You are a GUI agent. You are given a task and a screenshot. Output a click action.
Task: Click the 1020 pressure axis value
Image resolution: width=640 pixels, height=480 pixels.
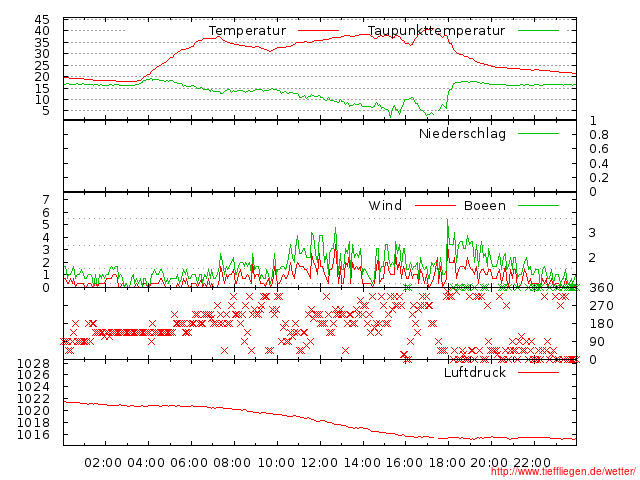33,411
